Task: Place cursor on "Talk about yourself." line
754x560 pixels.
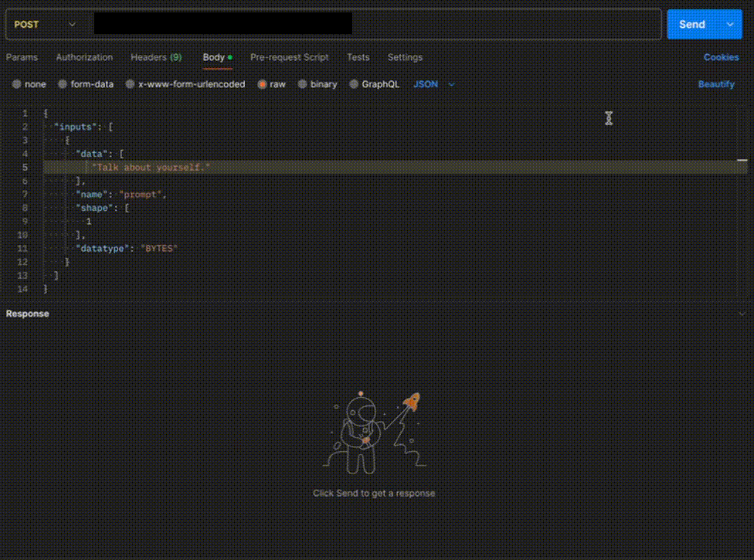Action: (151, 168)
